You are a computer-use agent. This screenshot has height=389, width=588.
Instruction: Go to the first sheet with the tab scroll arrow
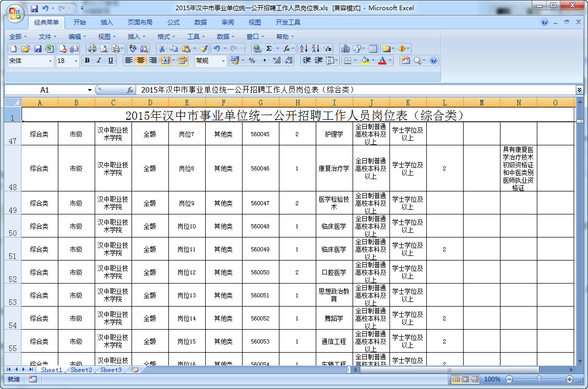9,370
